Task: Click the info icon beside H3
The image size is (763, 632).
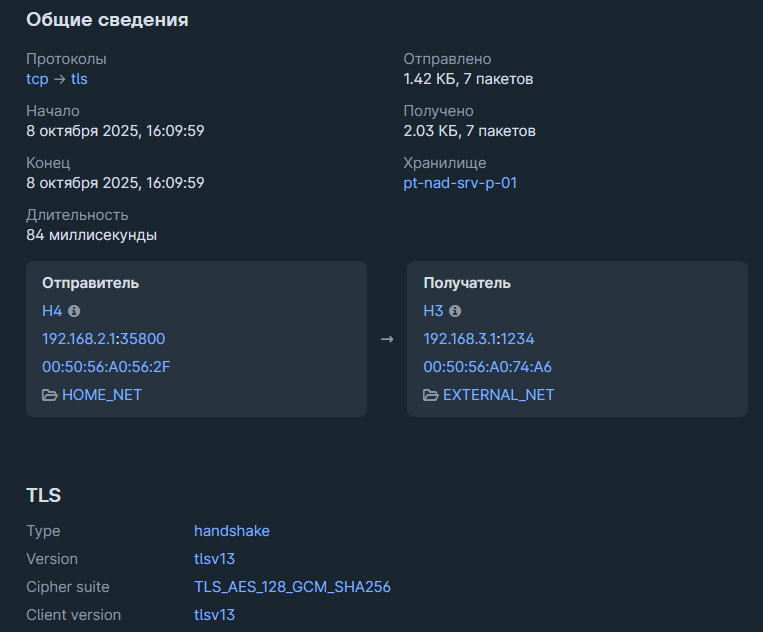Action: point(455,311)
